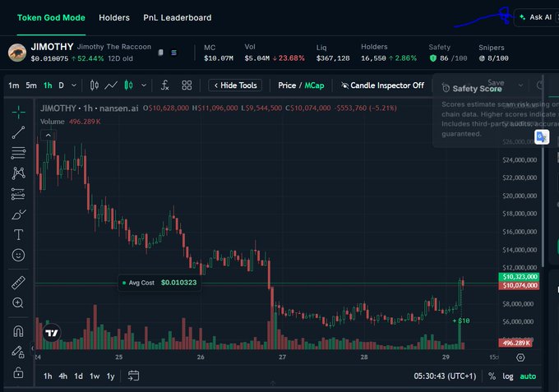Viewport: 559px width, 392px height.
Task: Set time range to 1y
Action: coord(110,376)
